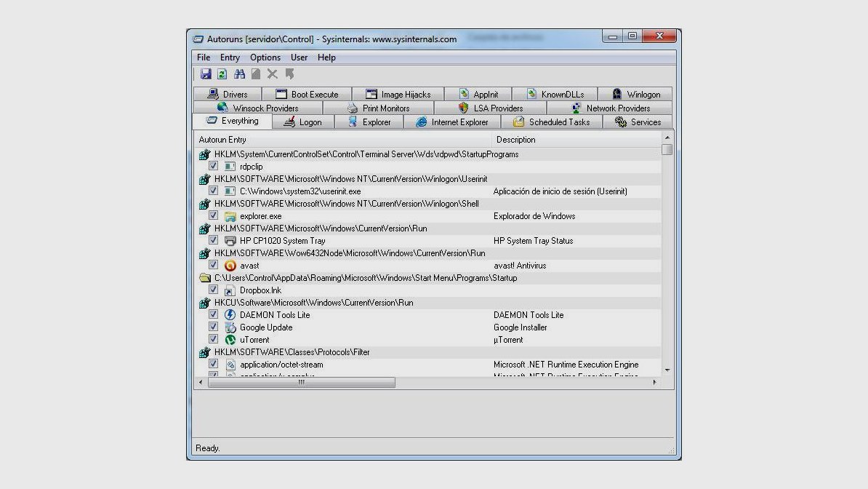Disable the uTorrent autorun checkbox

click(213, 339)
